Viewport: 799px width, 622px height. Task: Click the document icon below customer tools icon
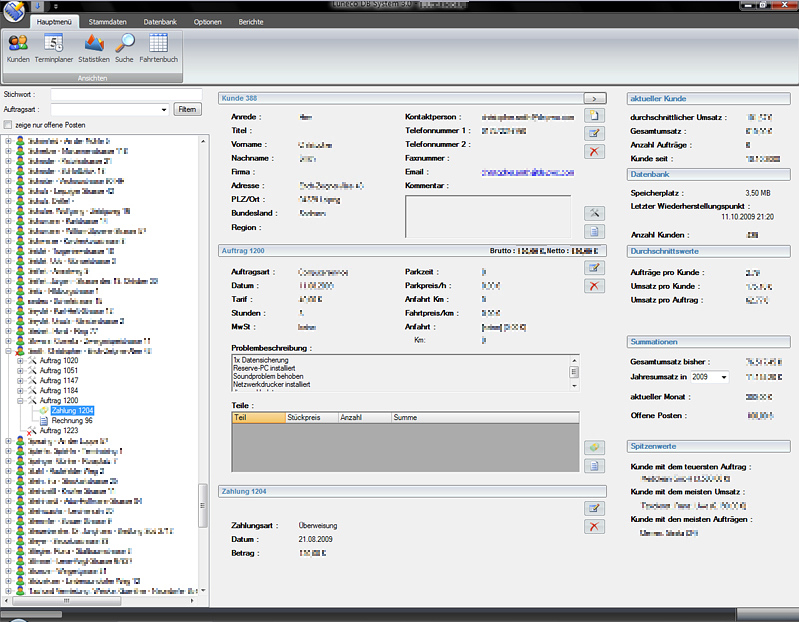pyautogui.click(x=594, y=232)
